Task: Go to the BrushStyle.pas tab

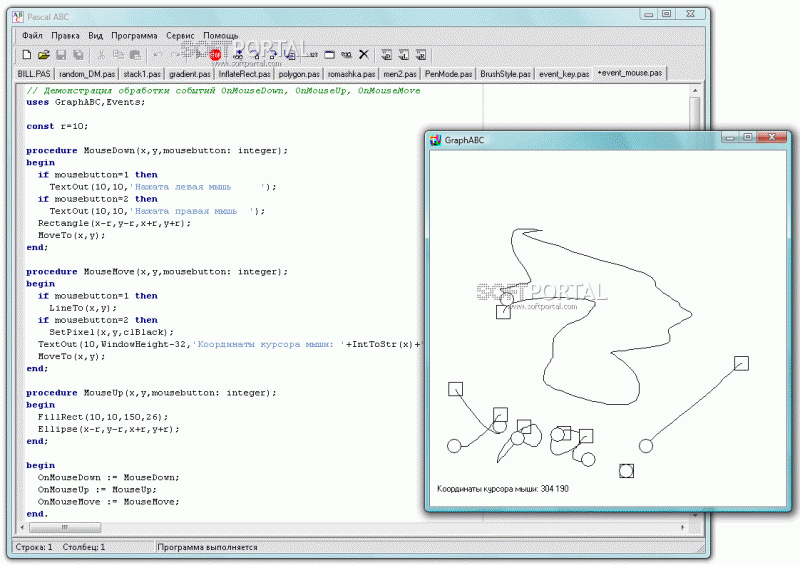Action: (506, 74)
